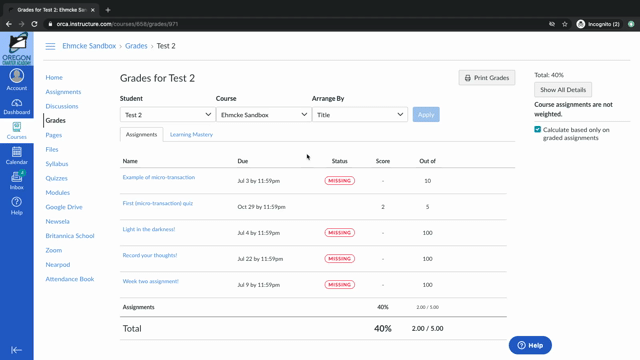Image resolution: width=640 pixels, height=360 pixels.
Task: Select the Assignments tab
Action: pos(141,134)
